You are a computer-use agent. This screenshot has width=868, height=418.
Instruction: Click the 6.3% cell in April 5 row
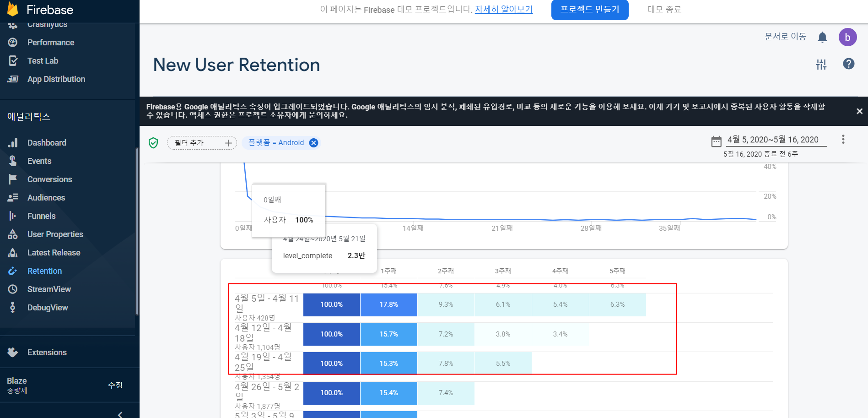coord(618,304)
